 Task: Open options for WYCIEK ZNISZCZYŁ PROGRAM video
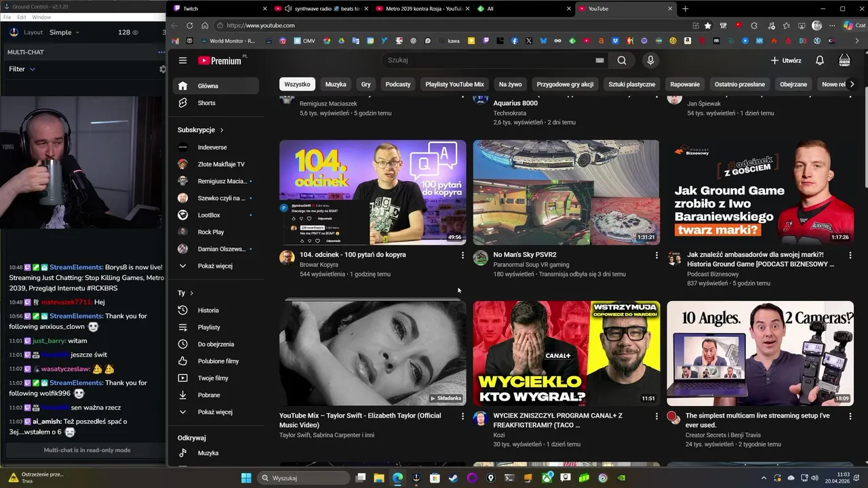click(x=656, y=416)
